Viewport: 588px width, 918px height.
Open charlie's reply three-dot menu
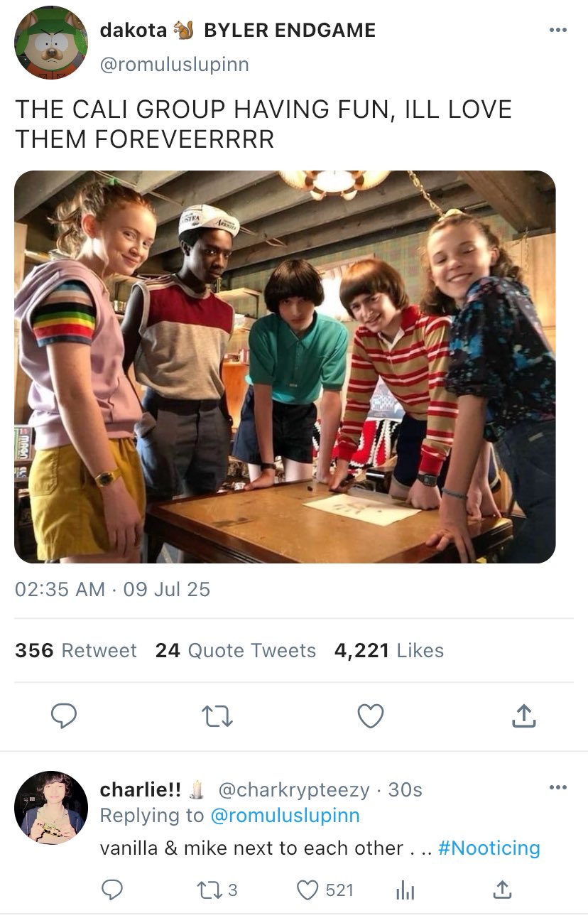(558, 787)
